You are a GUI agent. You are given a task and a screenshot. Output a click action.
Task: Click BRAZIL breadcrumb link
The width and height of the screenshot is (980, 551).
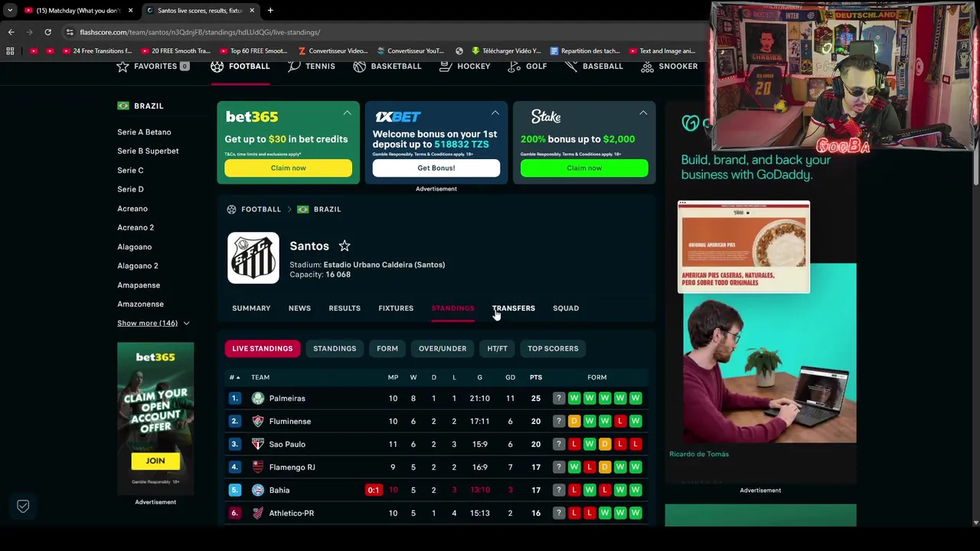click(x=327, y=210)
